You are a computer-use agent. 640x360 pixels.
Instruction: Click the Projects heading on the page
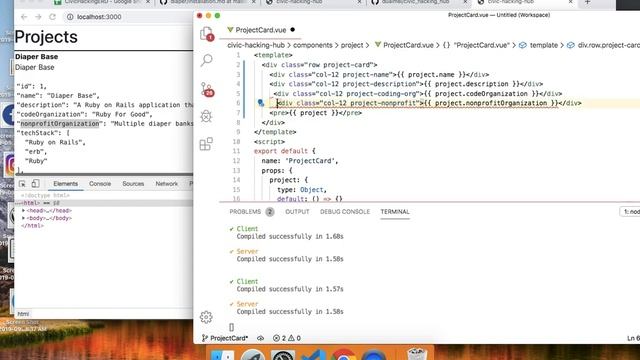click(x=46, y=37)
